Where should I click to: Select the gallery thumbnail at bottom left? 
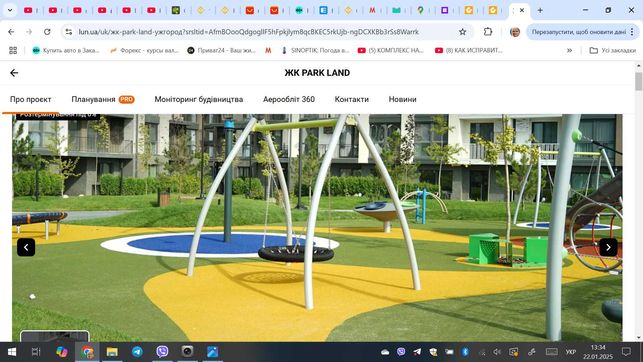click(55, 336)
